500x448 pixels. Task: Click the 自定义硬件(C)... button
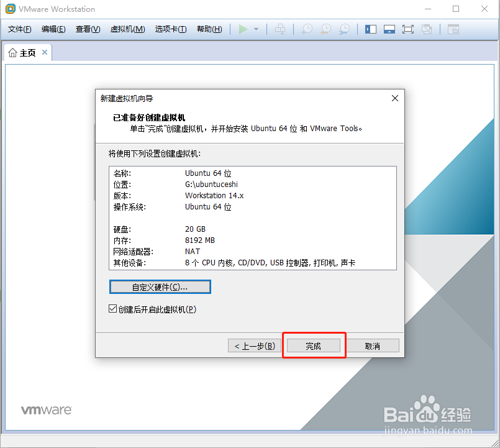[160, 287]
